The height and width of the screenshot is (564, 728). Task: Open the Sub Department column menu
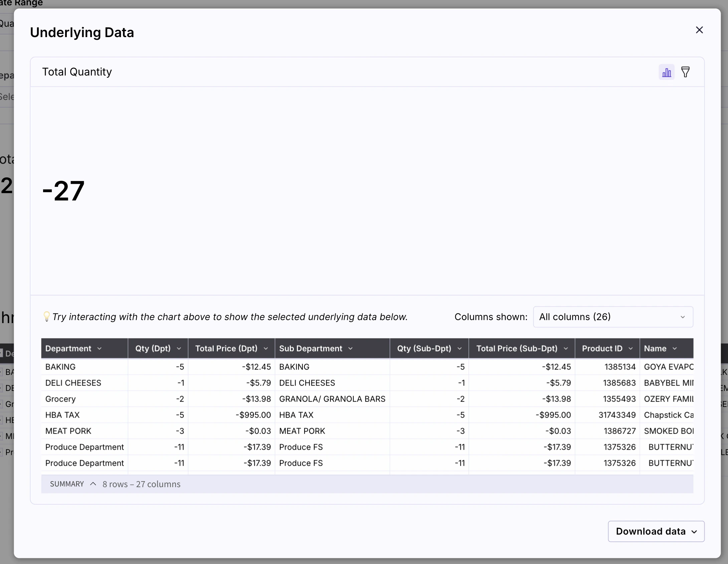(x=350, y=348)
